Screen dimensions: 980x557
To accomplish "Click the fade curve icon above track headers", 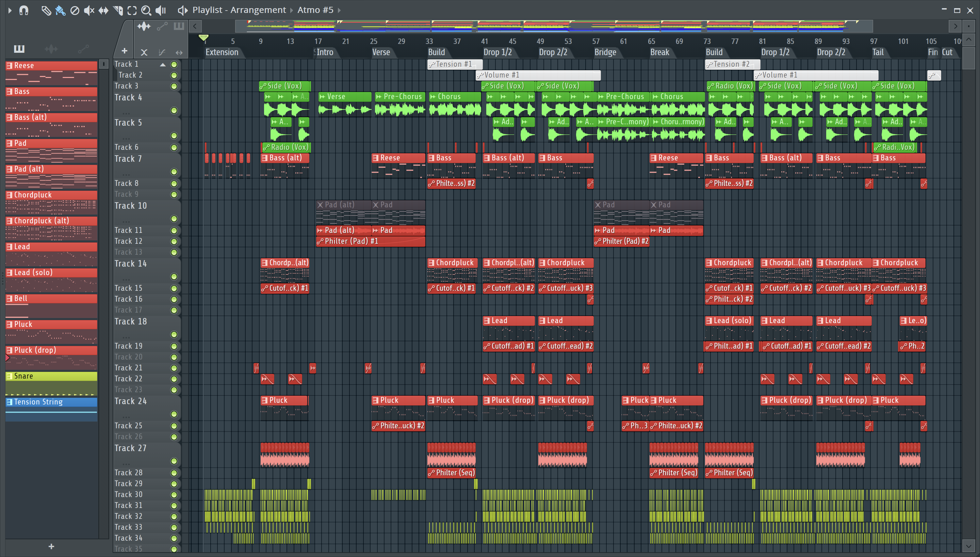I will (162, 52).
